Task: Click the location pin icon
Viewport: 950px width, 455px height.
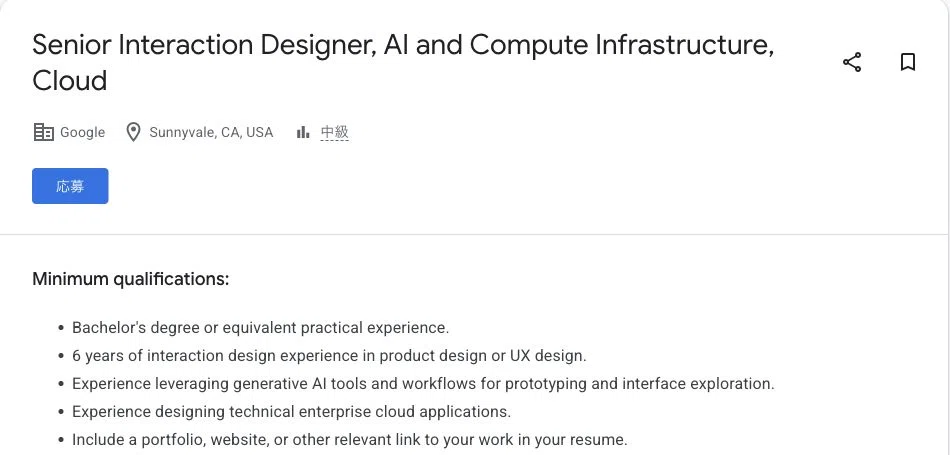Action: pos(133,132)
